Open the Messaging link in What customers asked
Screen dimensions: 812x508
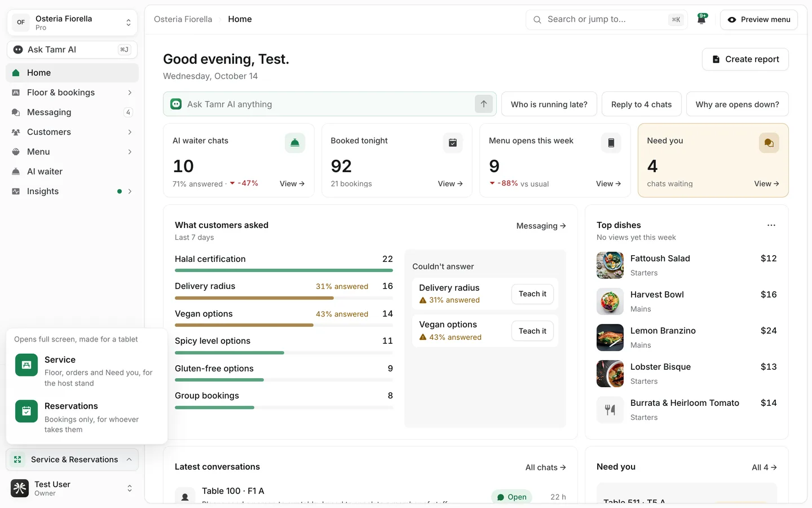pyautogui.click(x=541, y=226)
